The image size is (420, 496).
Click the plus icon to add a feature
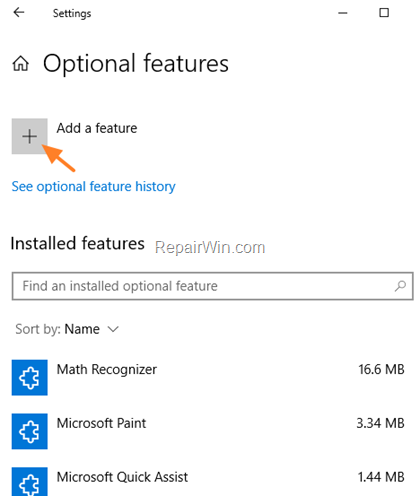tap(30, 136)
